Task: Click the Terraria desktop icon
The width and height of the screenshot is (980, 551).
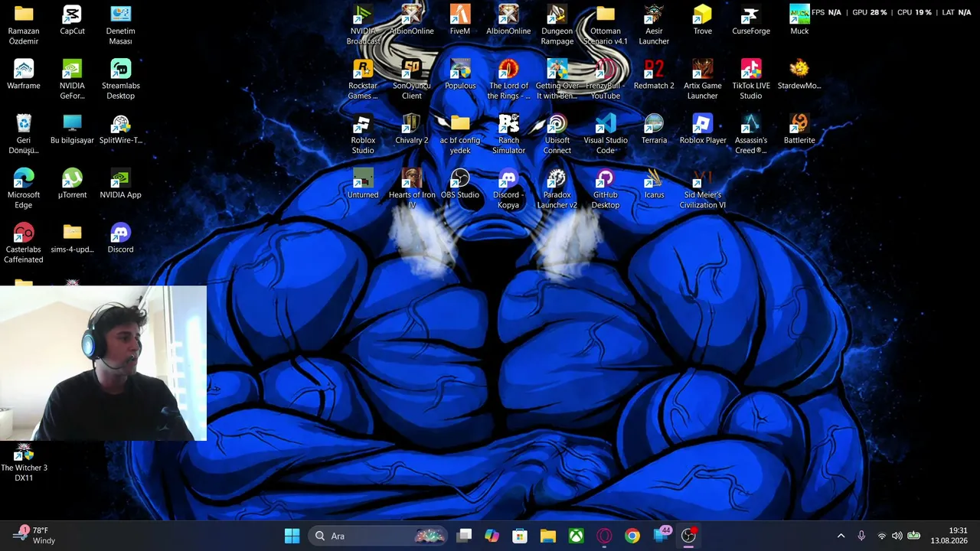Action: (654, 129)
